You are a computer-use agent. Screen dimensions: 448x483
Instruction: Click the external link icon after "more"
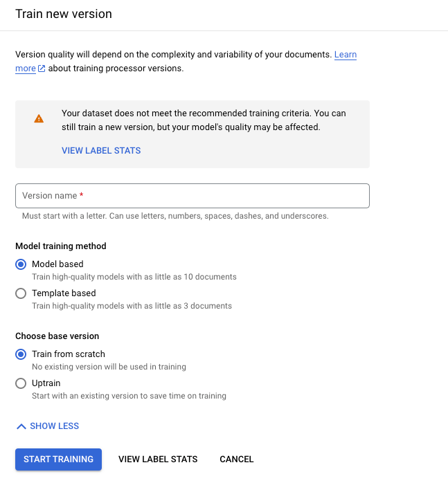(x=42, y=69)
